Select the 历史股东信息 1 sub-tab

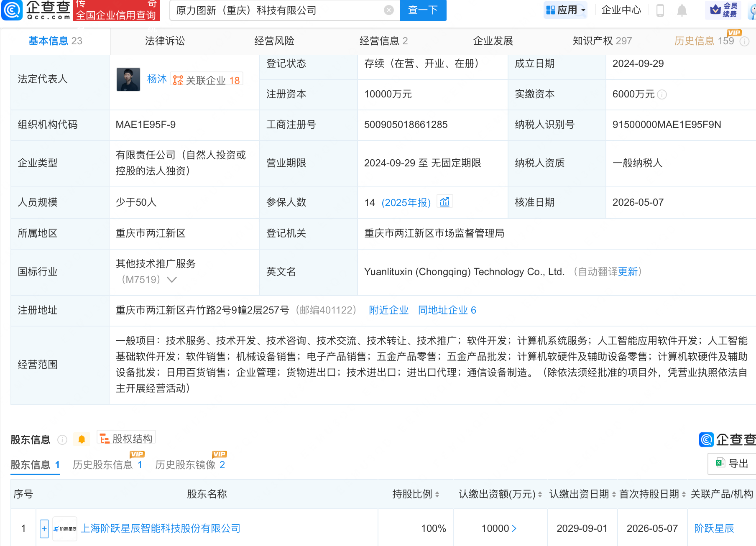point(107,465)
